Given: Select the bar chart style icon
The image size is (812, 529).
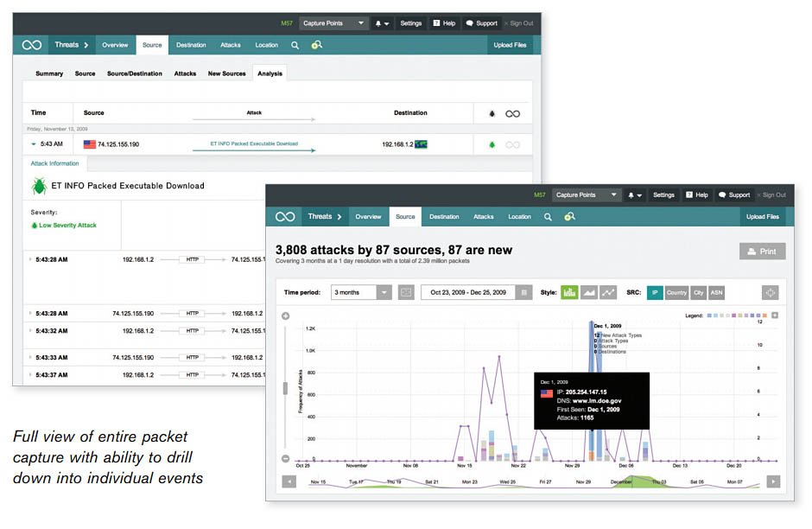Looking at the screenshot, I should 569,293.
